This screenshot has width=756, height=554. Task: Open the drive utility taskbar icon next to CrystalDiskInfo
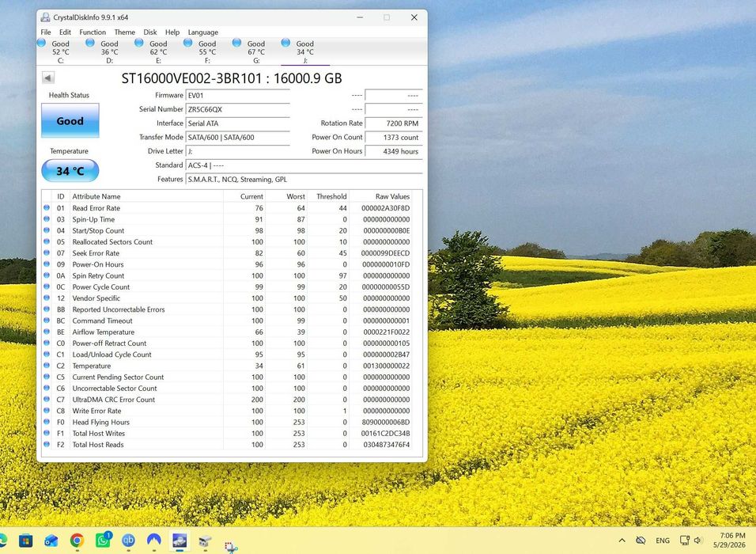[205, 541]
